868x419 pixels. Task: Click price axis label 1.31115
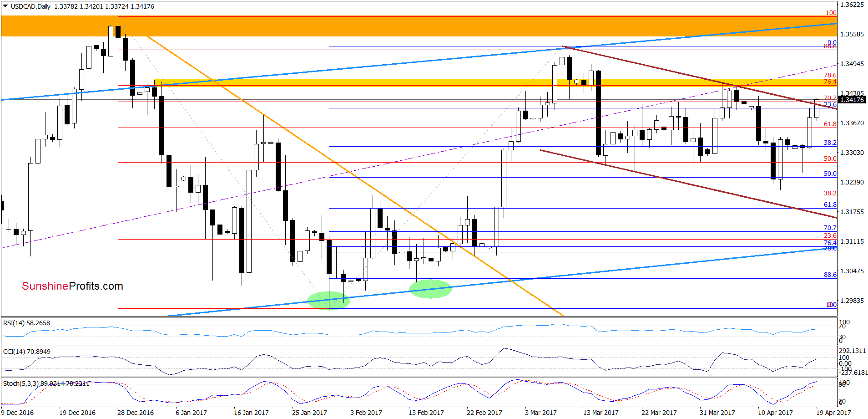click(x=852, y=241)
